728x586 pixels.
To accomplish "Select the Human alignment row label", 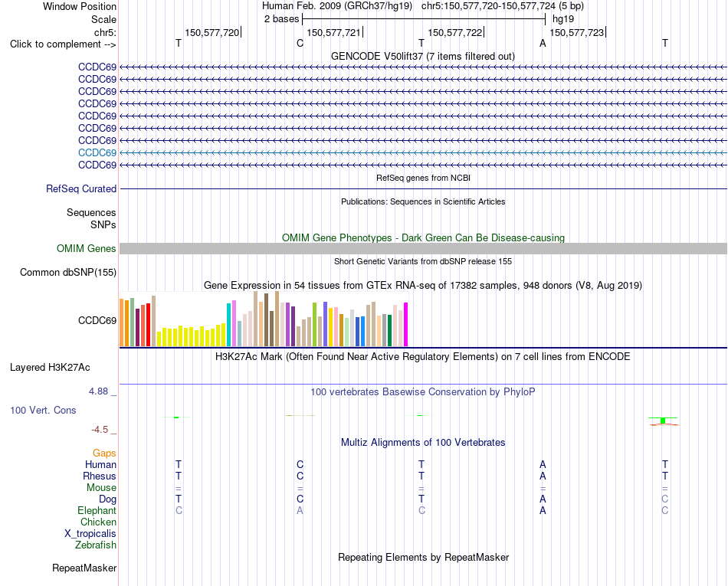I will click(100, 464).
